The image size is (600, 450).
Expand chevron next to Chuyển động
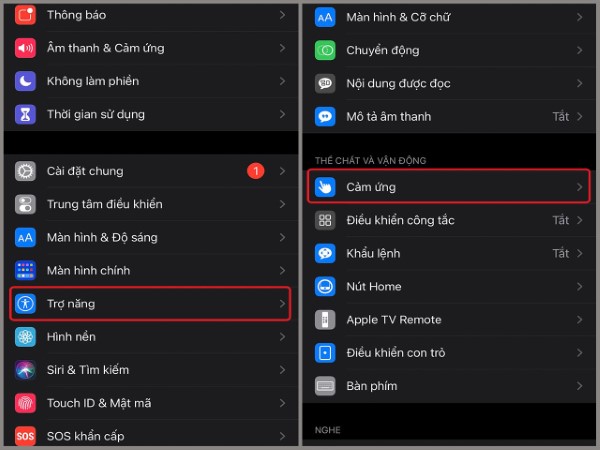click(x=580, y=50)
